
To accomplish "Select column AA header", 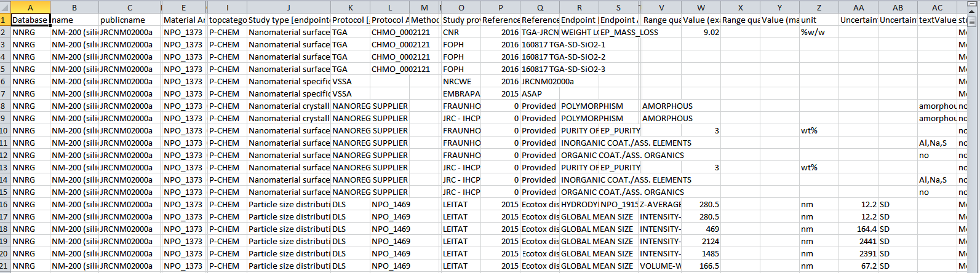I will 859,7.
